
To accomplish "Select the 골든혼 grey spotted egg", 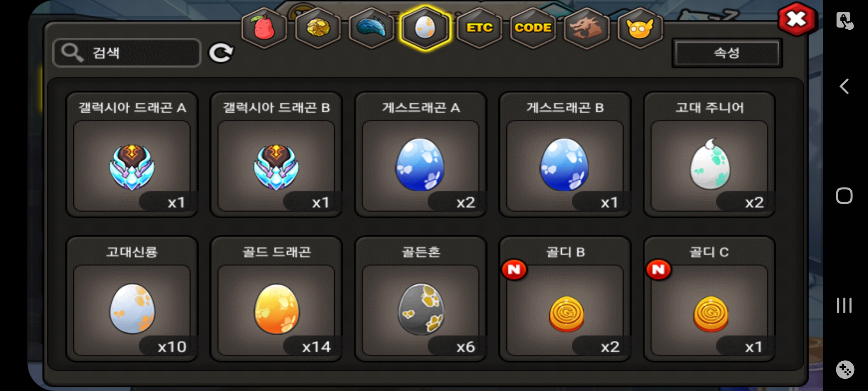I will click(421, 299).
